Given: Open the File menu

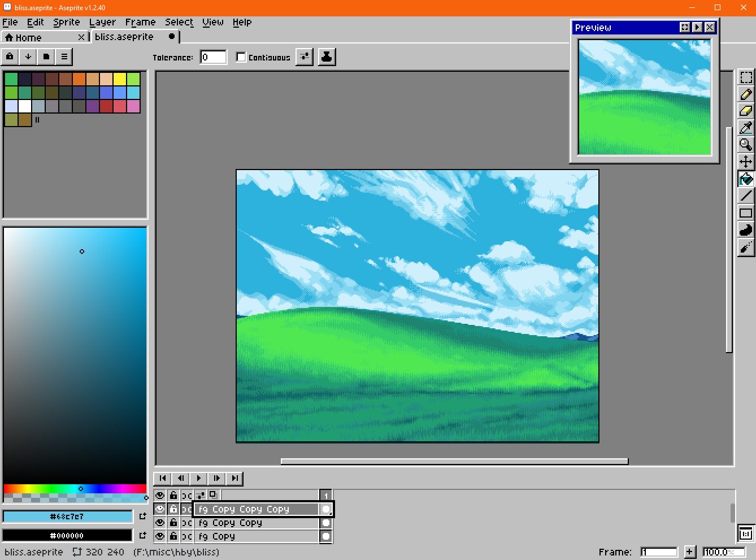Looking at the screenshot, I should click(10, 22).
